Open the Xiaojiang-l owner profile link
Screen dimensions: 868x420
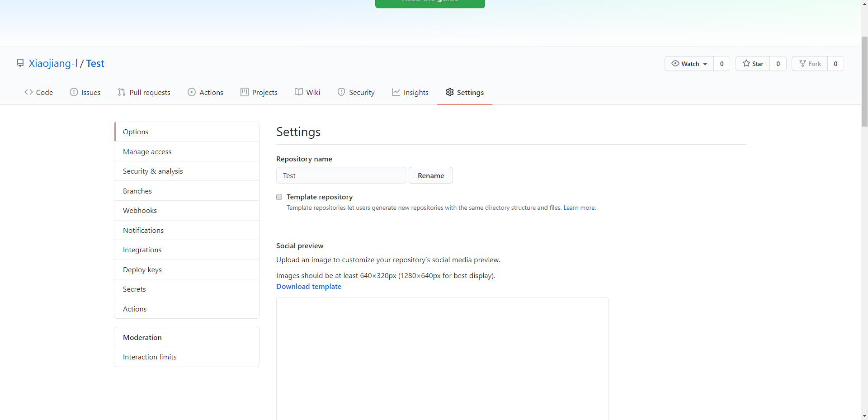53,64
